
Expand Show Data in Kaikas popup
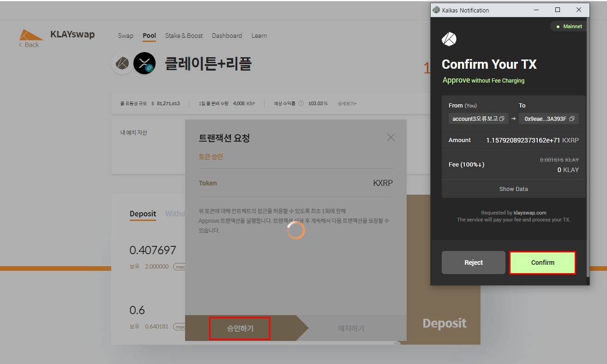point(513,189)
